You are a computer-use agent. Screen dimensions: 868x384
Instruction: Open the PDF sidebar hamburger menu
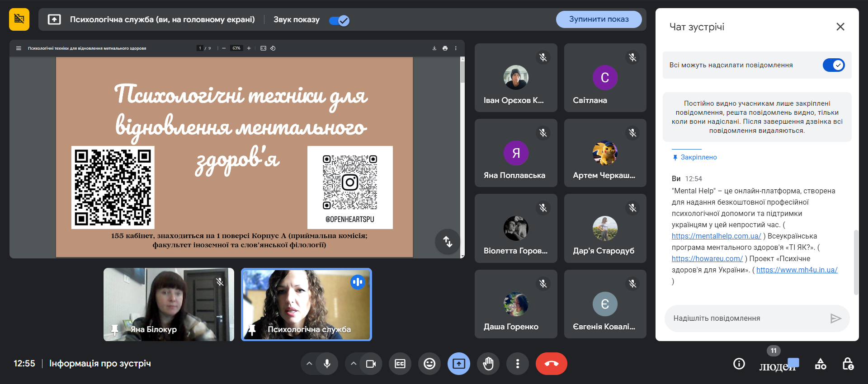[19, 48]
